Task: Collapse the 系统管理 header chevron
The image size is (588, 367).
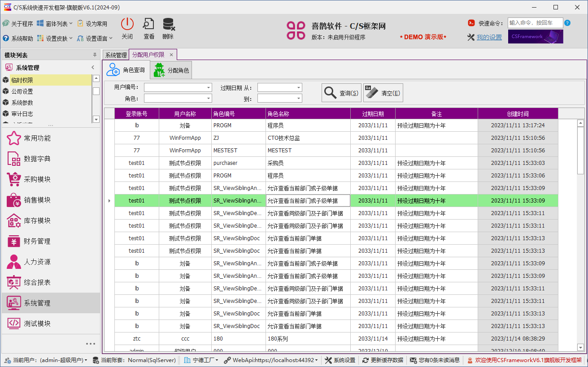Action: click(x=93, y=68)
